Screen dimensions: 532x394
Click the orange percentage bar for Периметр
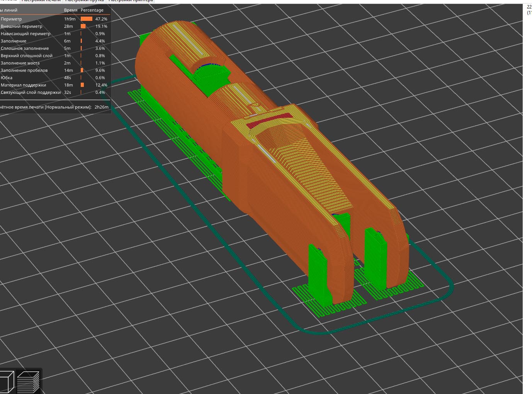click(x=87, y=19)
